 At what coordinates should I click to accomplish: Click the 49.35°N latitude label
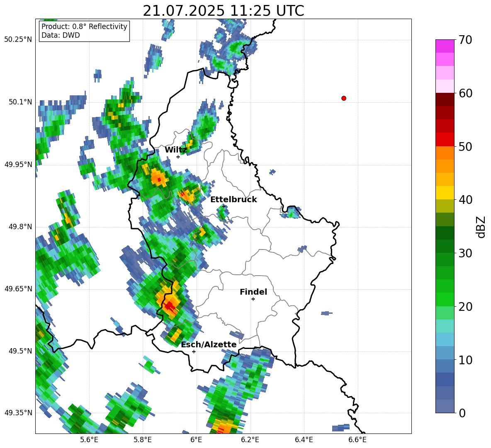[18, 413]
